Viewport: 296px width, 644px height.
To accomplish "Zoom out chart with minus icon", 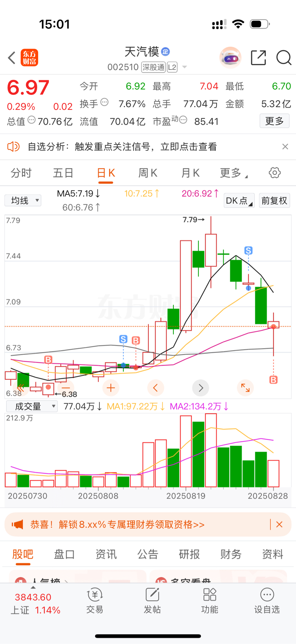I will point(66,388).
